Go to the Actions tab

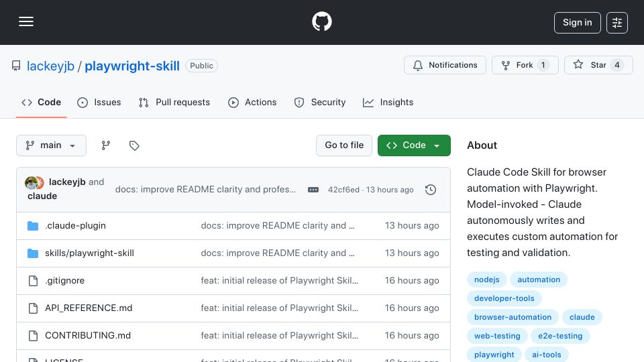252,102
